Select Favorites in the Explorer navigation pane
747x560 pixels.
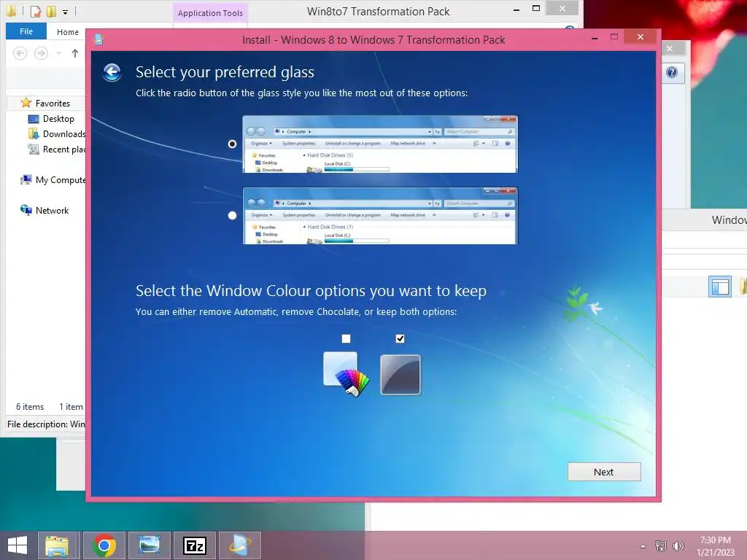click(x=53, y=104)
